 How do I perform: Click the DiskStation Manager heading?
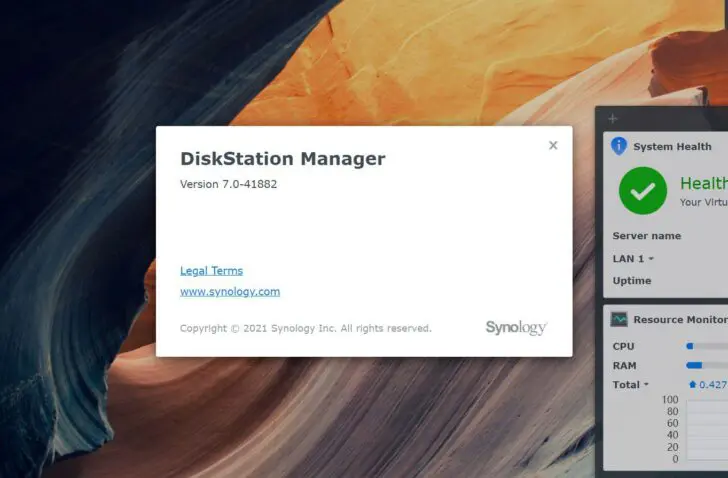pyautogui.click(x=283, y=159)
